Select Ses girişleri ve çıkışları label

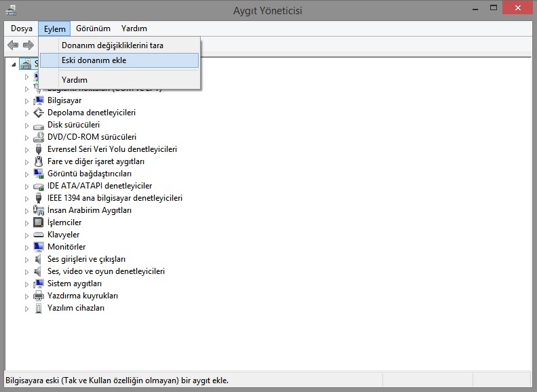[x=86, y=259]
